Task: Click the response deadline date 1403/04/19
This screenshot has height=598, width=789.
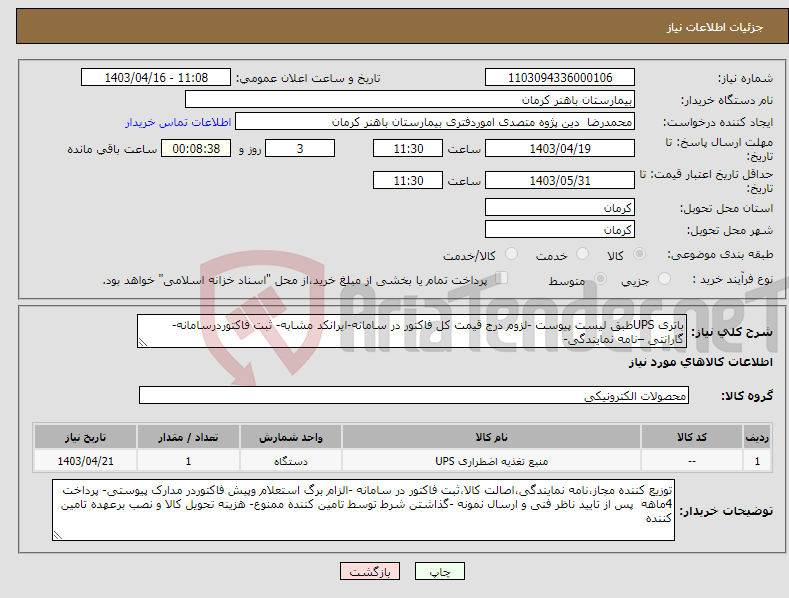Action: 560,148
